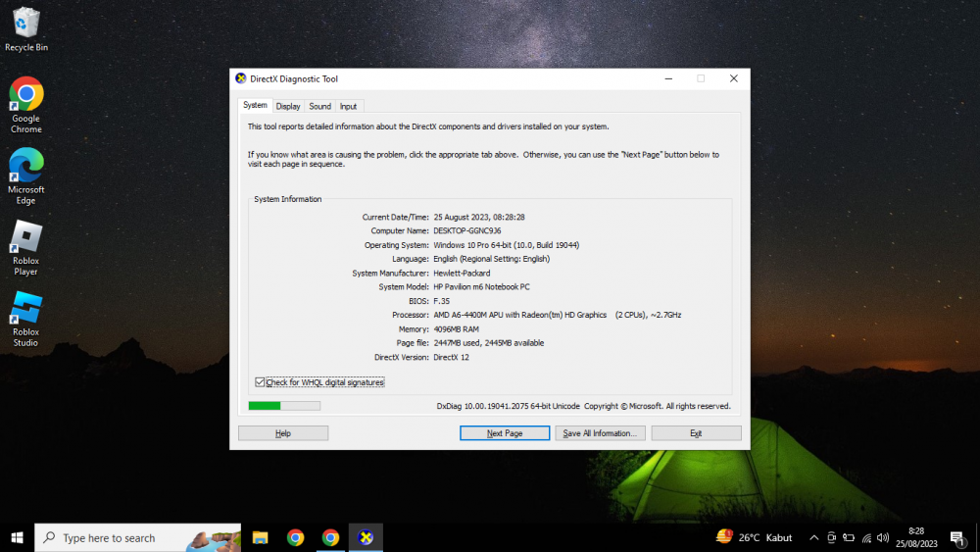The height and width of the screenshot is (552, 980).
Task: Click the taskbar clock showing 8:28
Action: coord(916,537)
